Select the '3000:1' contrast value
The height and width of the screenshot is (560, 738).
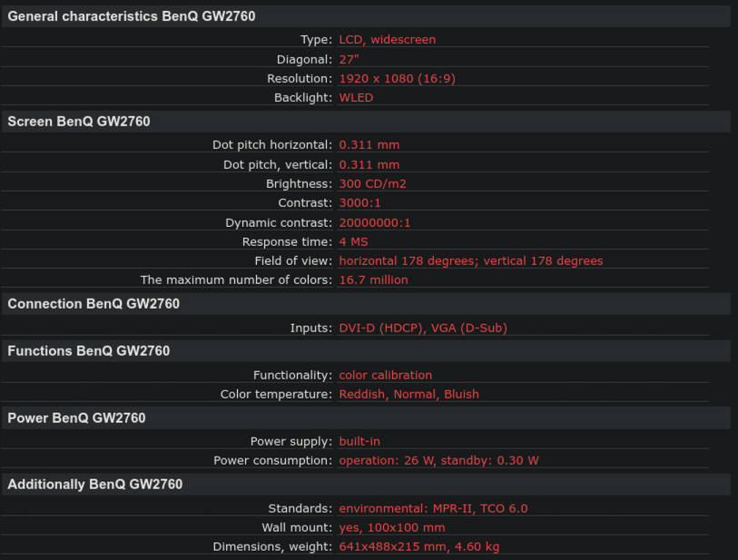(x=360, y=202)
